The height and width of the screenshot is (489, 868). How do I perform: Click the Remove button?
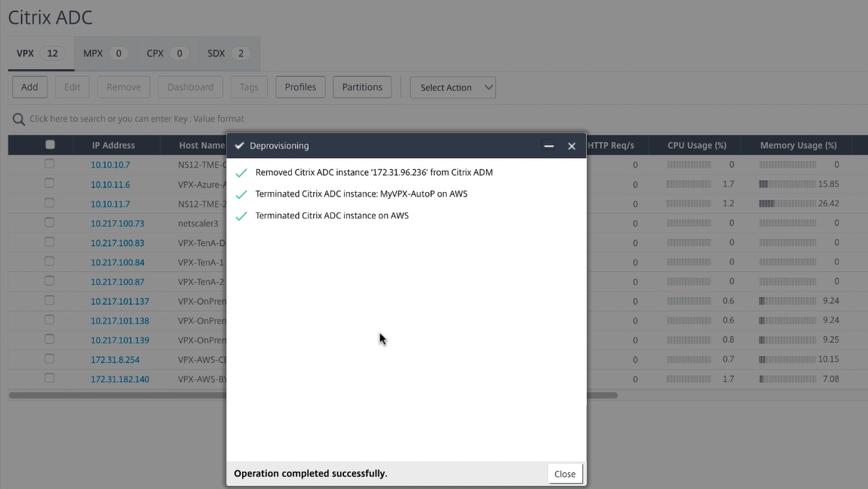pos(123,87)
